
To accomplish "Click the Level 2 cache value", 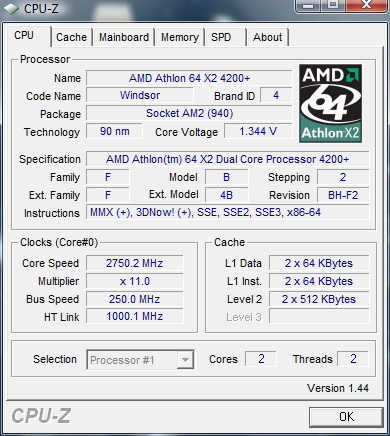I will click(x=319, y=299).
